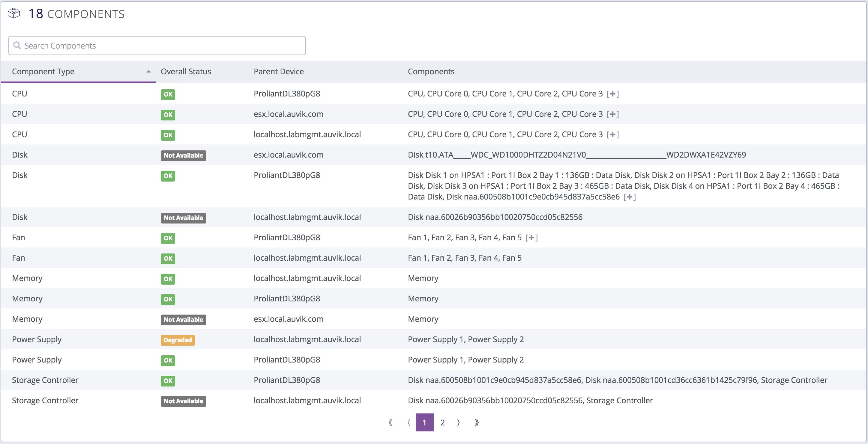Screen dimensions: 868x444
Task: Expand Fan components list for ProliantDL380pG8
Action: click(x=532, y=237)
